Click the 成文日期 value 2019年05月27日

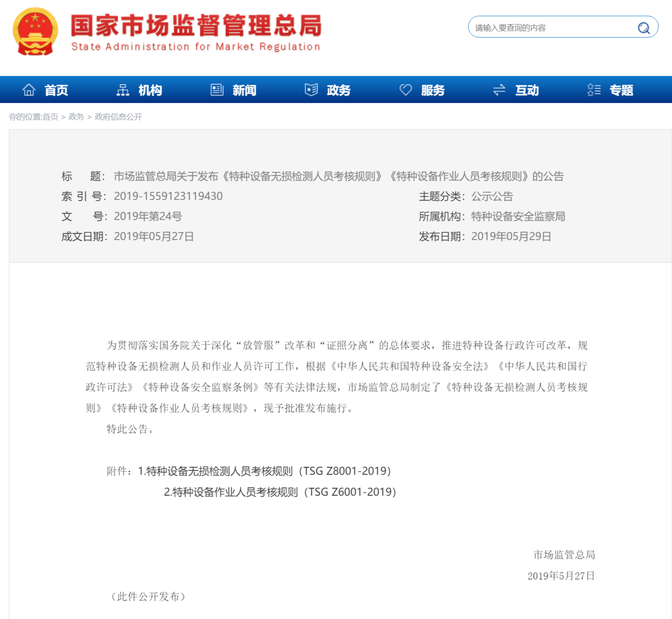pyautogui.click(x=154, y=236)
